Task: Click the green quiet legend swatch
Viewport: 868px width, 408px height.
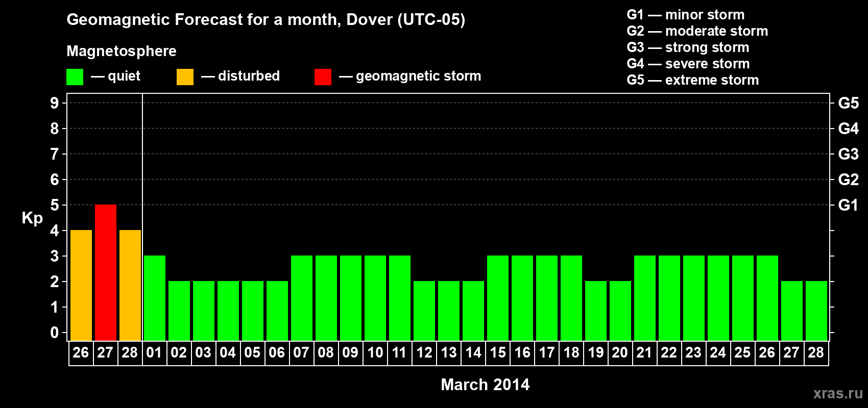Action: pos(75,77)
